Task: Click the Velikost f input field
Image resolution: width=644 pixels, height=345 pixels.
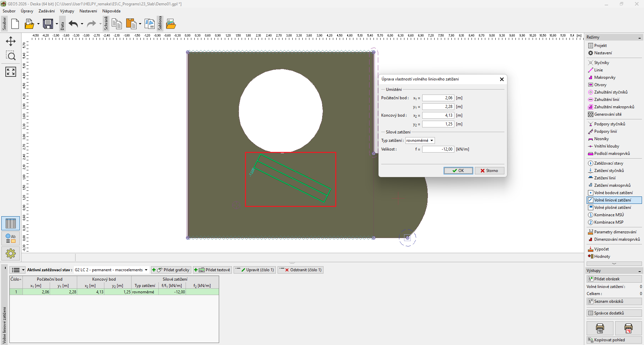Action: click(438, 149)
